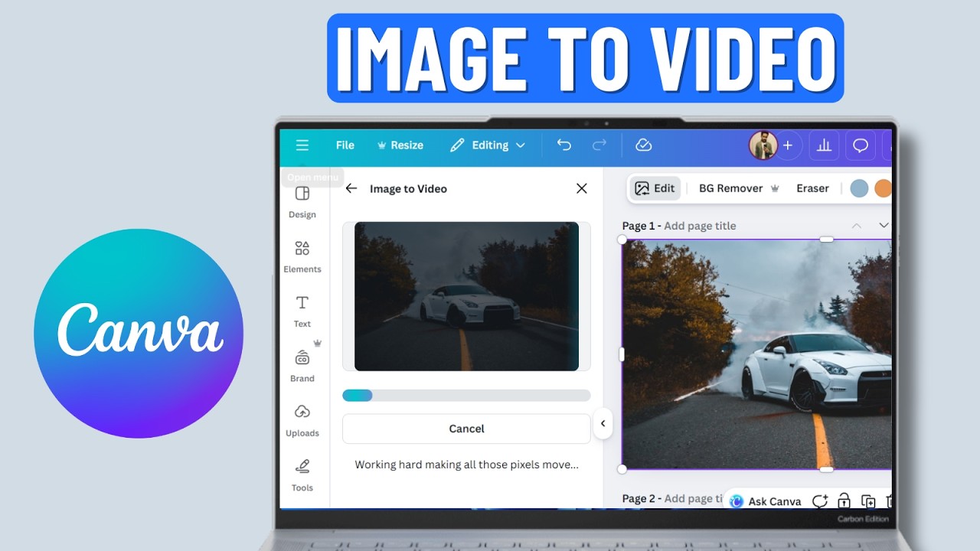Open the hamburger main menu

[302, 145]
